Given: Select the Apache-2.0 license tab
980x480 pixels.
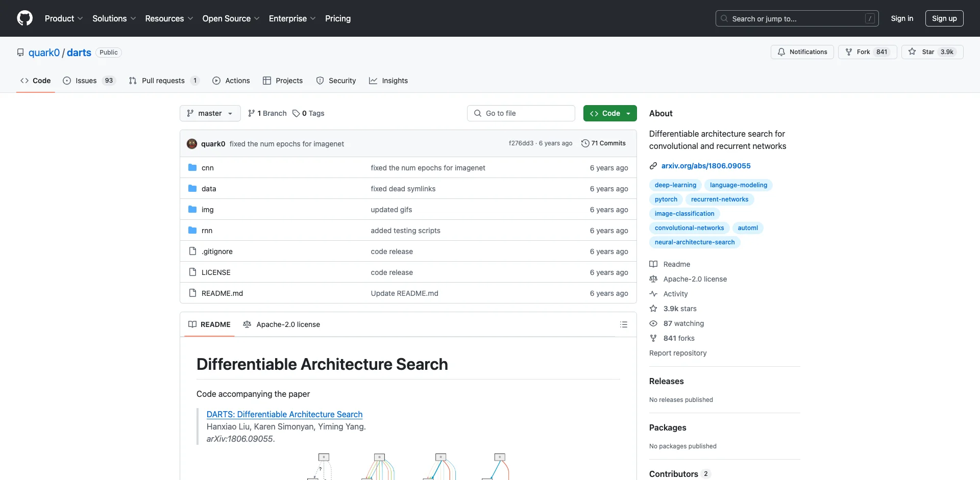Looking at the screenshot, I should click(x=282, y=324).
